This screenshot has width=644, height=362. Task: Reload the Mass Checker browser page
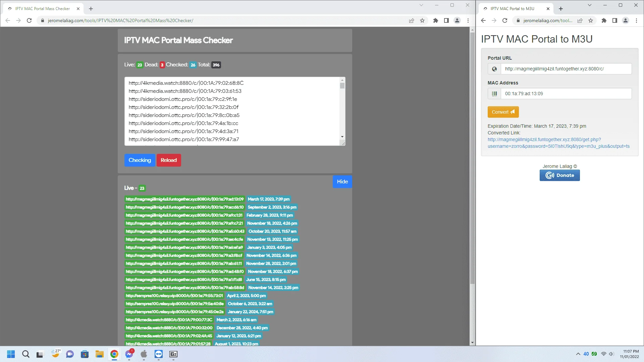29,20
